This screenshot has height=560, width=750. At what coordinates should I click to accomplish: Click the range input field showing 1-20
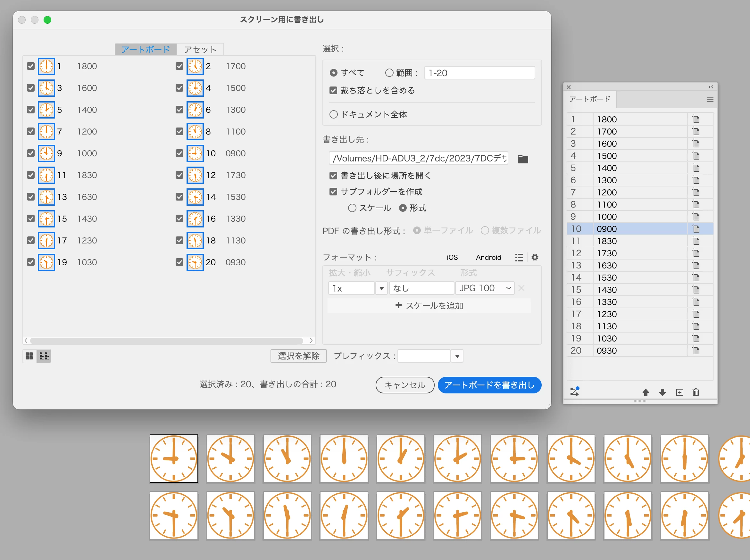point(479,73)
